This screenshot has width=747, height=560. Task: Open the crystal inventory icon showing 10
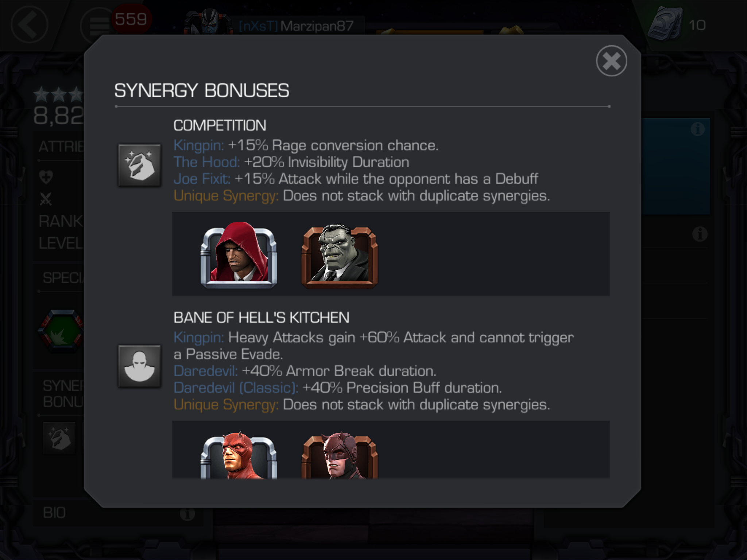tap(665, 24)
